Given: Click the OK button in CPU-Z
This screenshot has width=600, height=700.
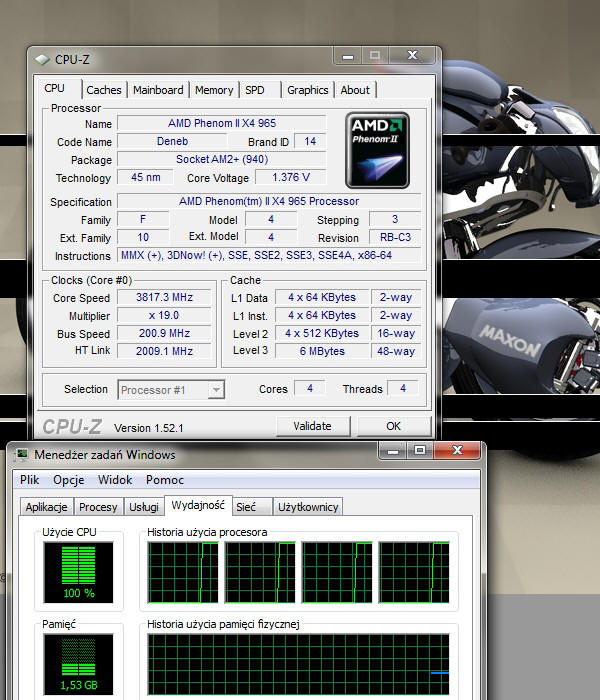Looking at the screenshot, I should [393, 426].
